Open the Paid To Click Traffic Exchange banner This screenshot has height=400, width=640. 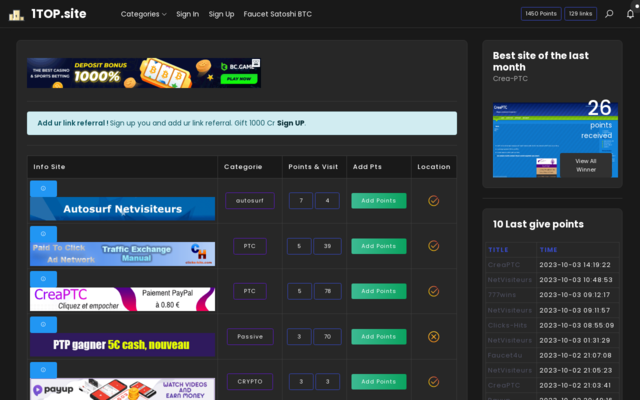122,254
